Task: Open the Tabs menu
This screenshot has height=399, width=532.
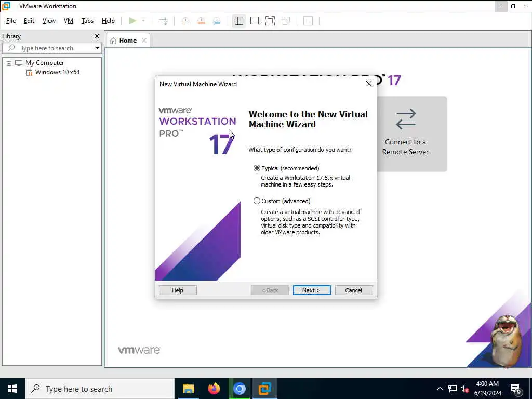Action: coord(87,21)
